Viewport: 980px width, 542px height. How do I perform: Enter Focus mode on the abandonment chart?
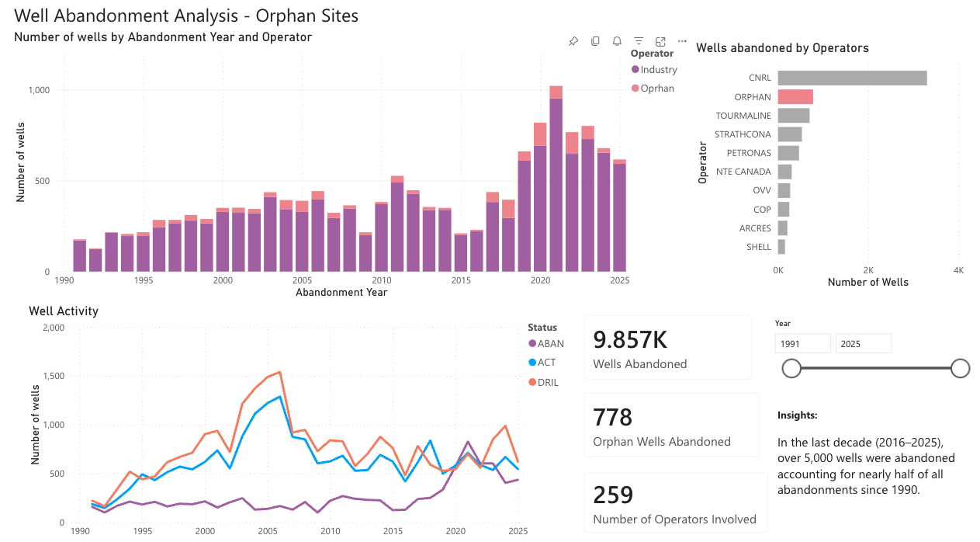point(660,41)
